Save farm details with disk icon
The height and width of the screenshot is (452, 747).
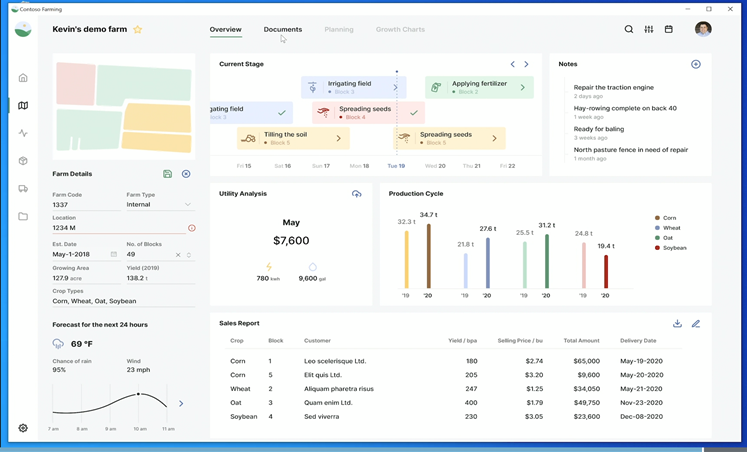[x=167, y=174]
